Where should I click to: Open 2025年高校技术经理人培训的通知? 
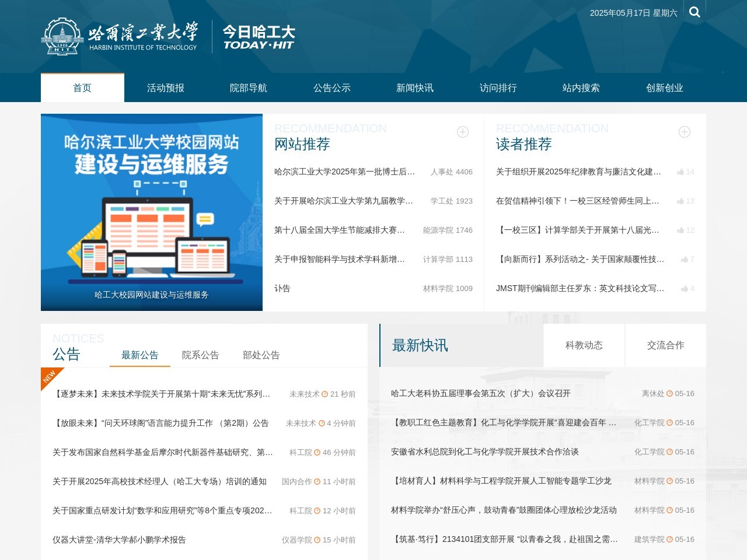tap(159, 482)
